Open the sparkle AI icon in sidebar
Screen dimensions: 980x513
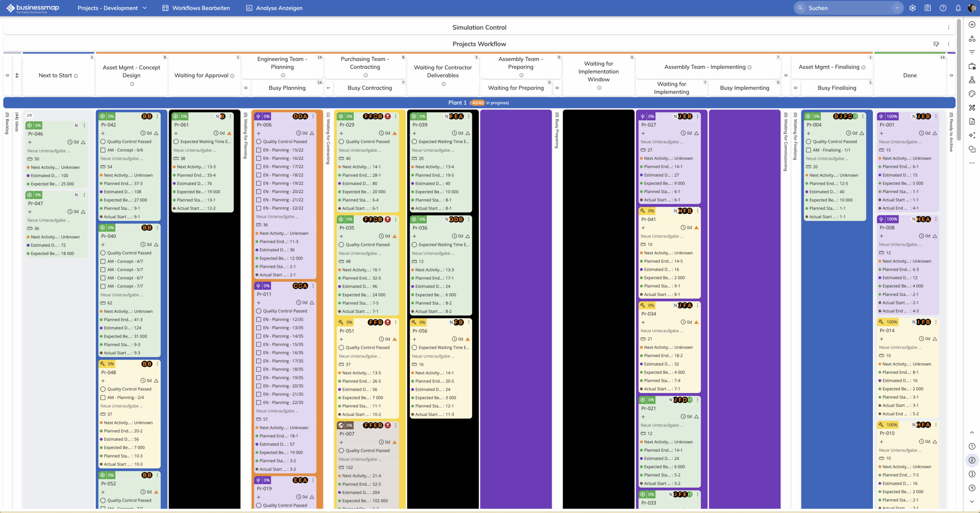pos(972,135)
